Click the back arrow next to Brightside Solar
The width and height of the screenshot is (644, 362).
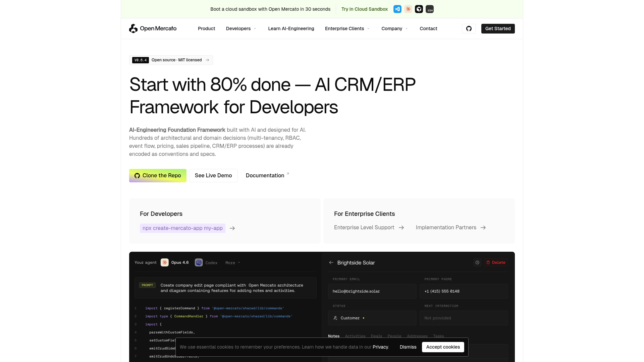(x=331, y=262)
